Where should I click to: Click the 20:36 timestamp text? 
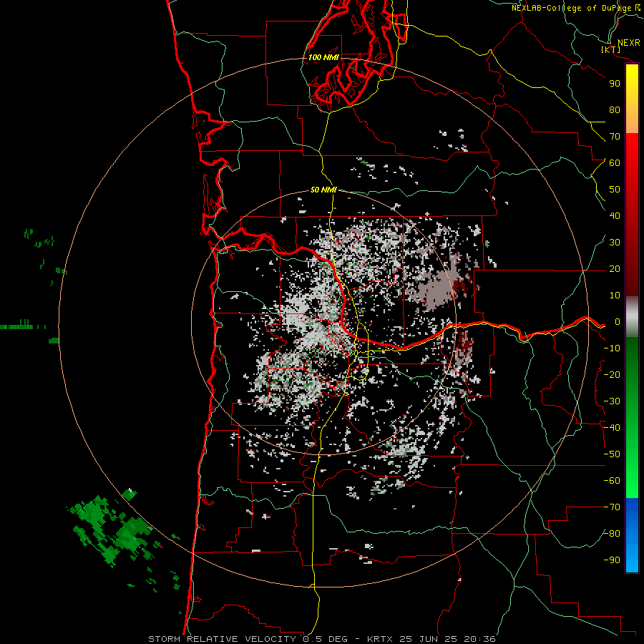point(479,639)
